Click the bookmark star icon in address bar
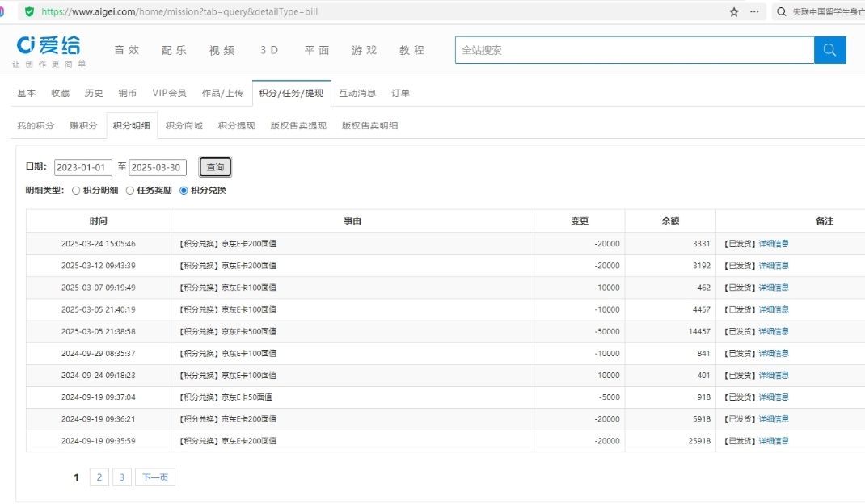 (x=734, y=11)
